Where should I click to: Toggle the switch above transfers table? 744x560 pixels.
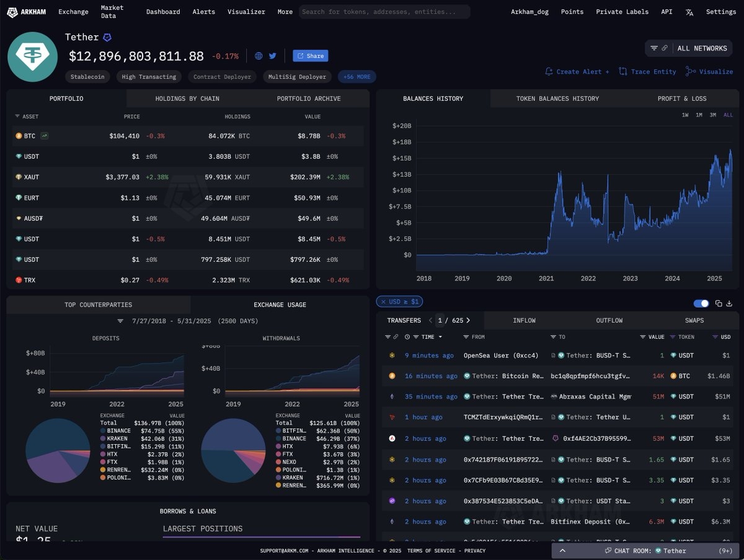click(701, 303)
